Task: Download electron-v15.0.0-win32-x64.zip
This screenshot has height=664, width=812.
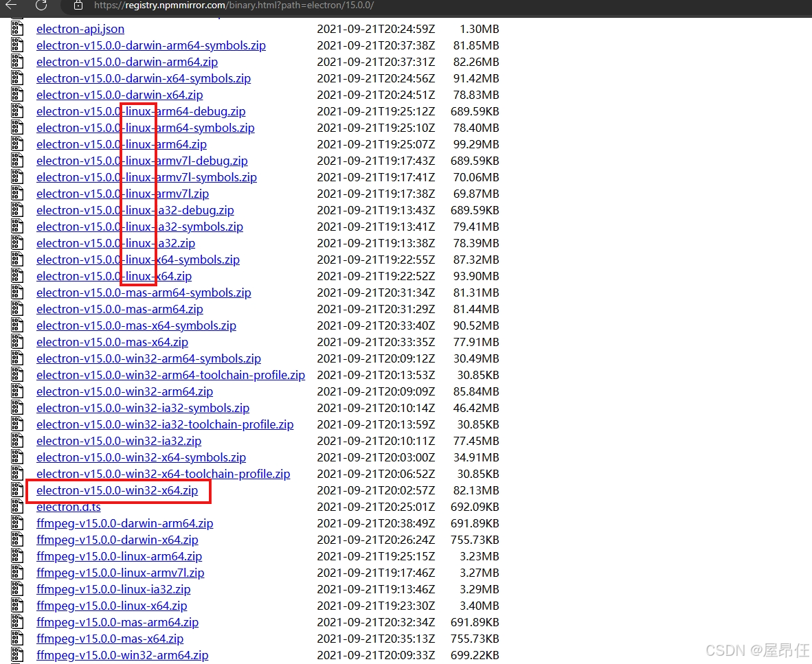Action: click(117, 491)
